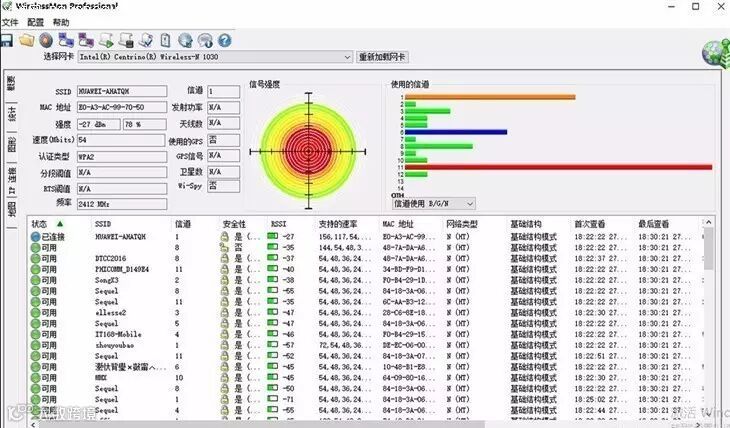Click the strength percent field showing 78 %
Viewport: 730px width, 428px height.
145,124
